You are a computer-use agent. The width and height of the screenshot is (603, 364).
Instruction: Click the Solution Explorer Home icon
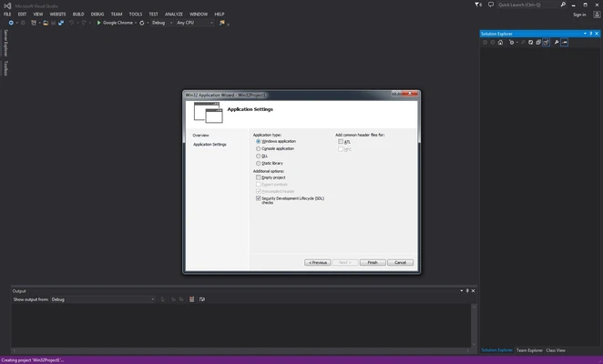coord(500,42)
